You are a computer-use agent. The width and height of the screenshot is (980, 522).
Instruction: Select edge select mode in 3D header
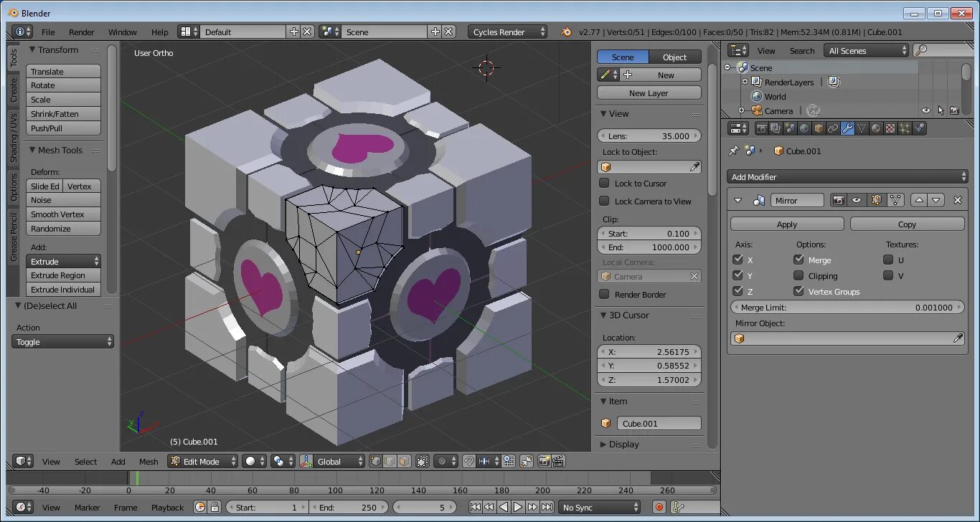[x=390, y=461]
